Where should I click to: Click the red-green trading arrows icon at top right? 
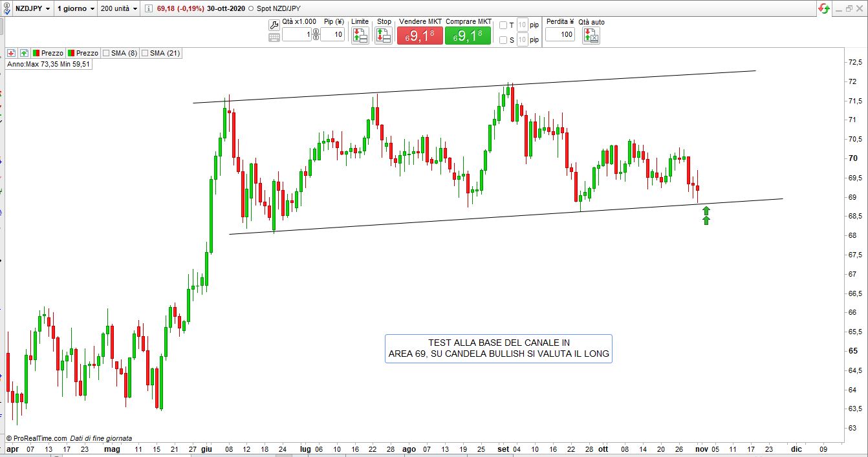tap(824, 8)
